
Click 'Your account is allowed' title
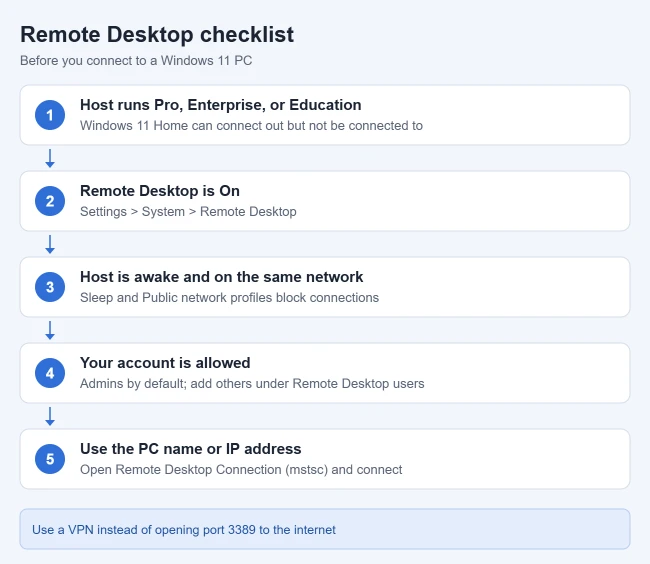(165, 363)
